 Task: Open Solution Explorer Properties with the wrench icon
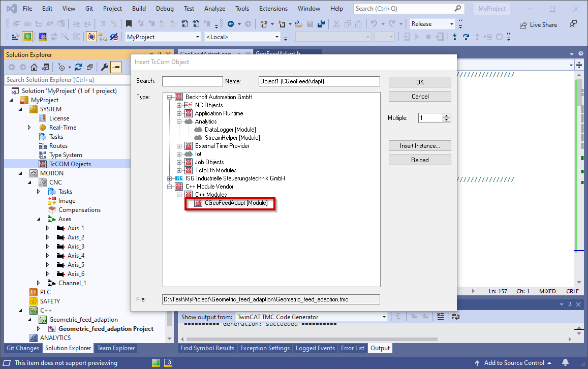pos(105,67)
